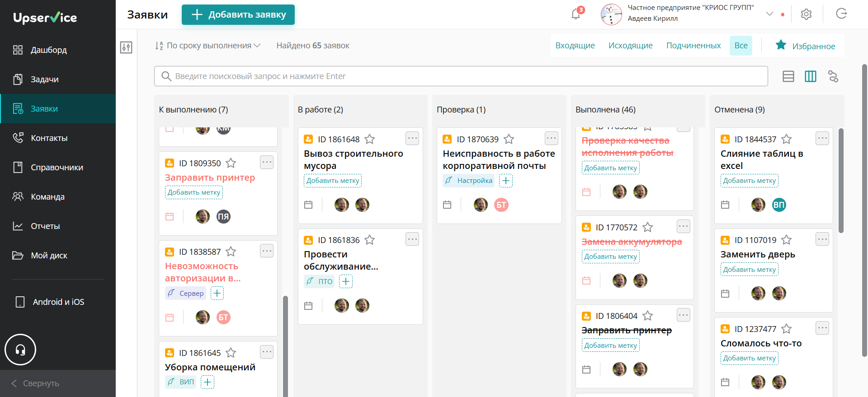868x397 pixels.
Task: Click К выполнению column scrollbar
Action: (x=285, y=346)
